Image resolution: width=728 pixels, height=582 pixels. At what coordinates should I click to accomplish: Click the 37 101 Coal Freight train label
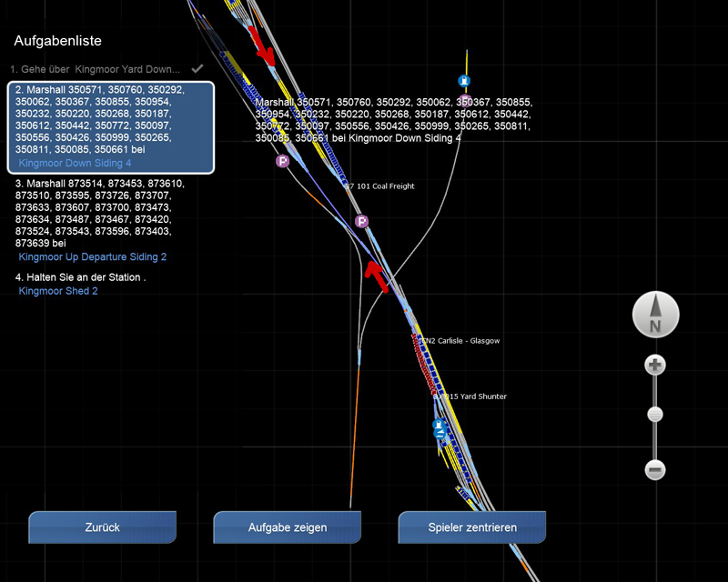pos(379,186)
